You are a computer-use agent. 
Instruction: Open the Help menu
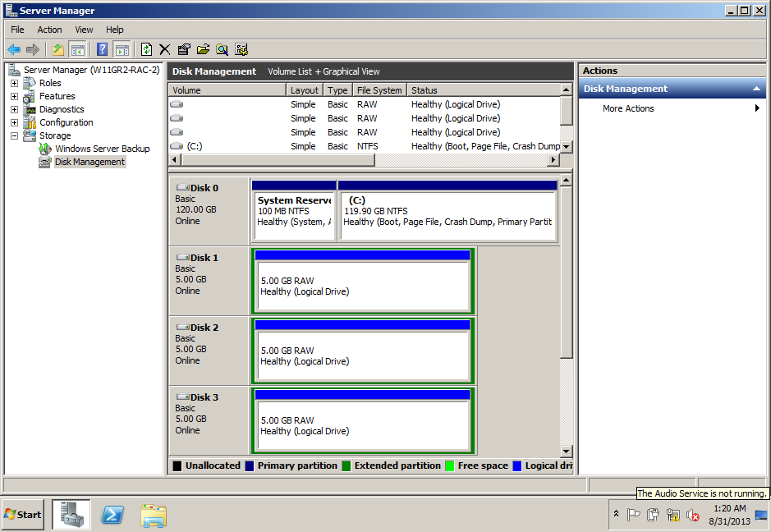[115, 30]
